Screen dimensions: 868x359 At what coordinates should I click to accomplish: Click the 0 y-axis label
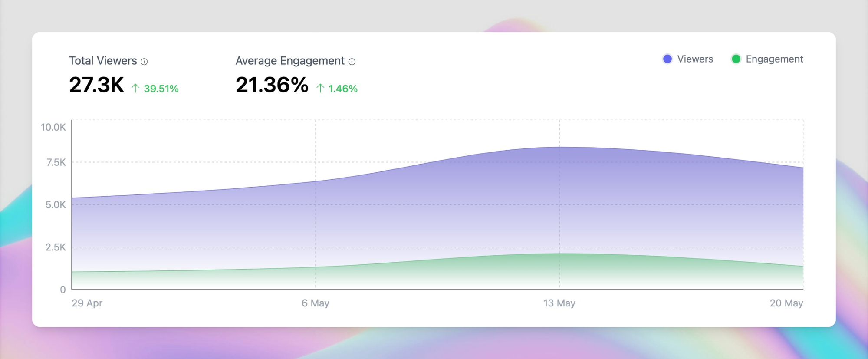(x=63, y=290)
